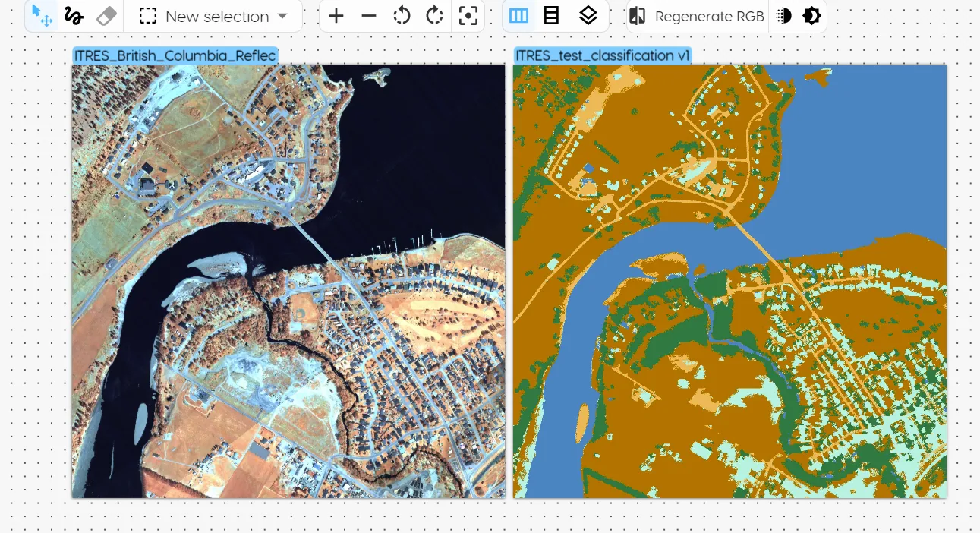Toggle side-by-side columns layout
The height and width of the screenshot is (533, 980).
tap(518, 16)
